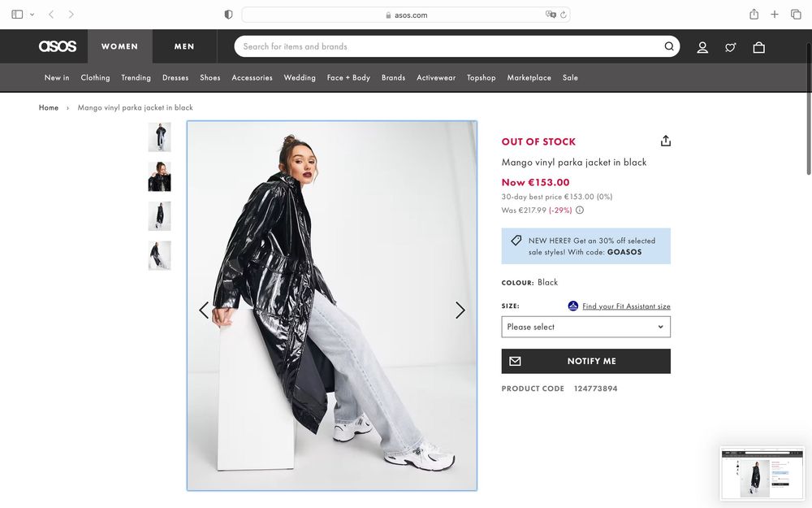The height and width of the screenshot is (508, 812).
Task: Open the My Account profile icon
Action: click(702, 47)
